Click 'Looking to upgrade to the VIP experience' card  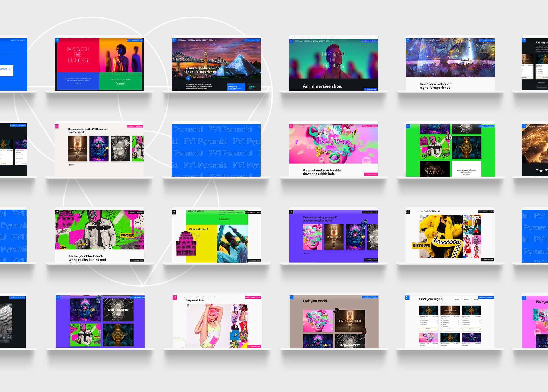click(x=467, y=169)
